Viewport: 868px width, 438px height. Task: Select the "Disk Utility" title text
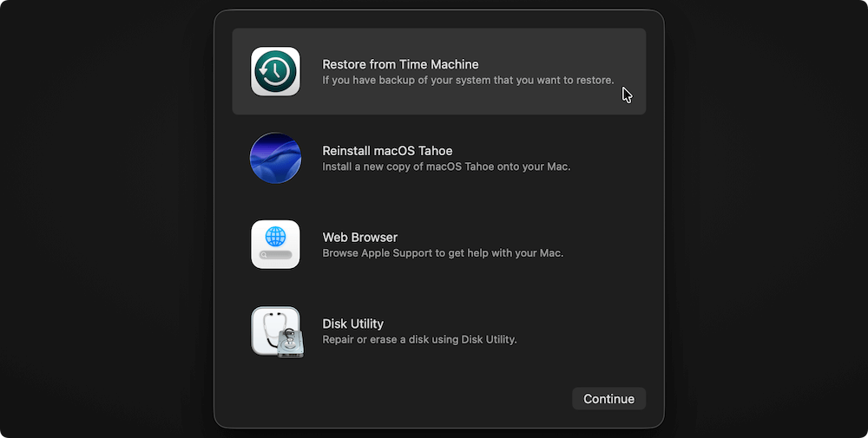tap(352, 324)
